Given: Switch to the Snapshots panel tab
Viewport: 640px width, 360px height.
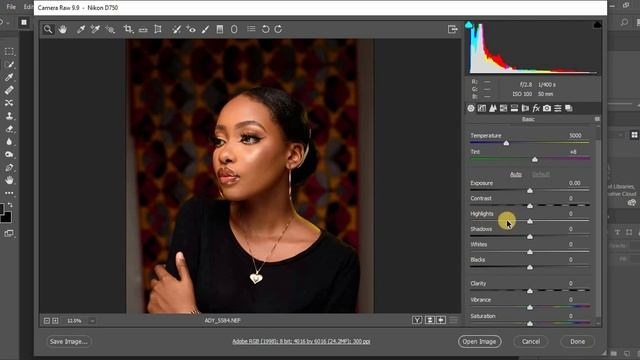Looking at the screenshot, I should click(x=569, y=108).
